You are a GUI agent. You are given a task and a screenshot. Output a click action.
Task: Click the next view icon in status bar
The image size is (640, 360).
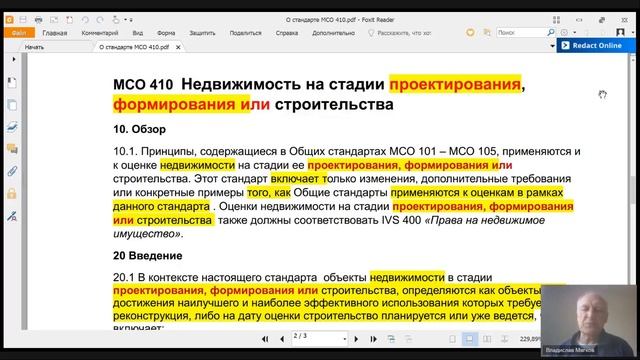point(408,339)
